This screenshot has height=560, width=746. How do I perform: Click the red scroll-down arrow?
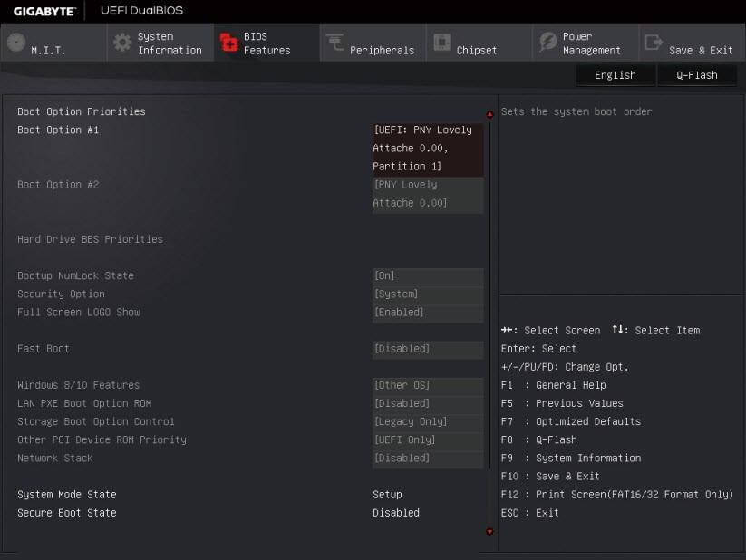(x=490, y=532)
